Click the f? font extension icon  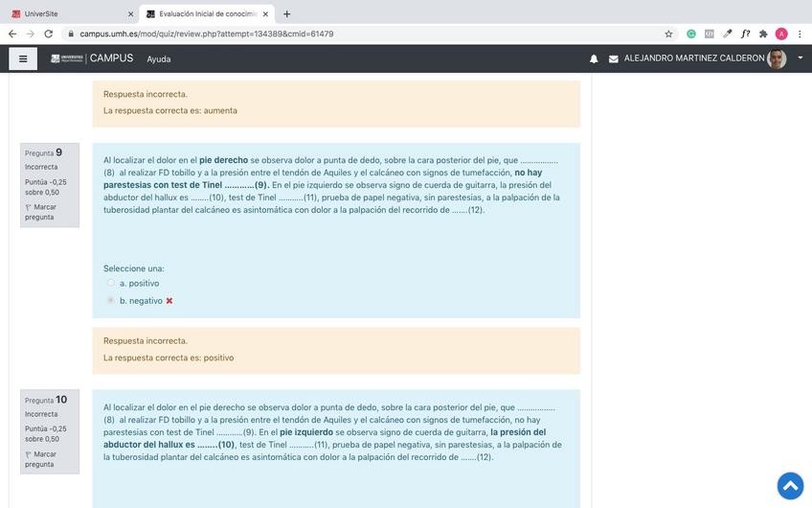[745, 34]
